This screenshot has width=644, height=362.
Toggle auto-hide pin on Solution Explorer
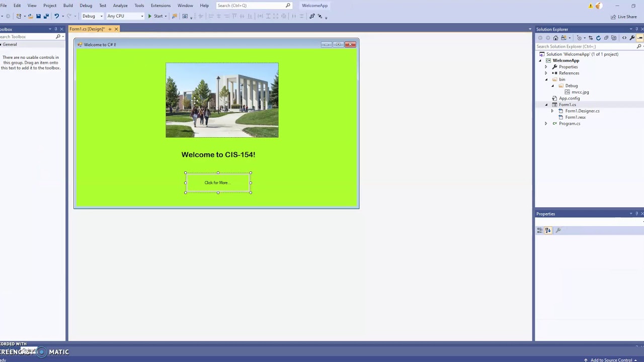tap(636, 29)
